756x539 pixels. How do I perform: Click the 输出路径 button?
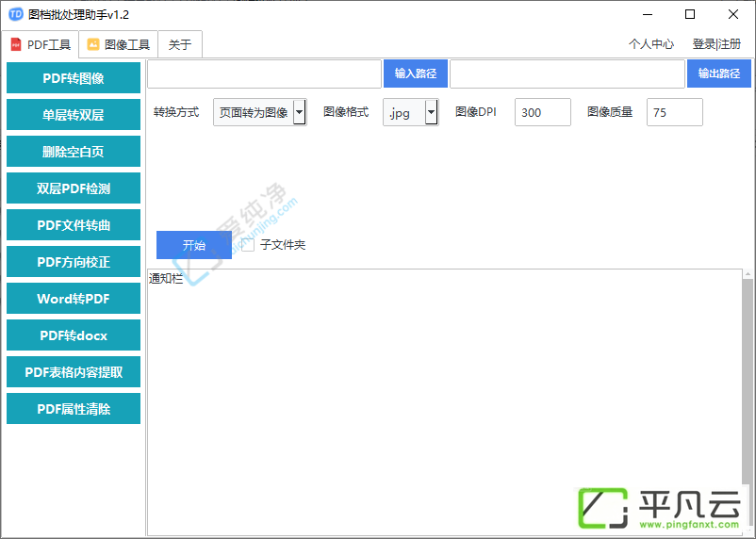[719, 73]
